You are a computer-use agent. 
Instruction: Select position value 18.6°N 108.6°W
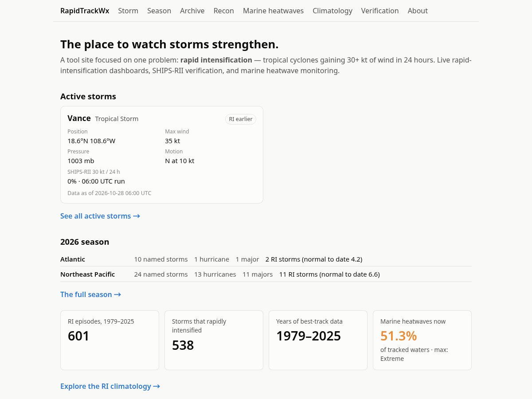click(91, 141)
